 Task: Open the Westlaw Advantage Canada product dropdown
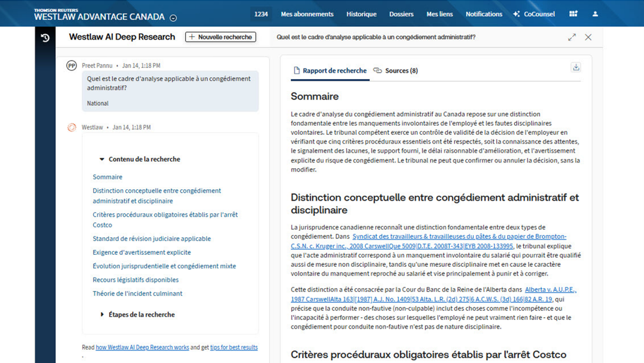pos(173,18)
